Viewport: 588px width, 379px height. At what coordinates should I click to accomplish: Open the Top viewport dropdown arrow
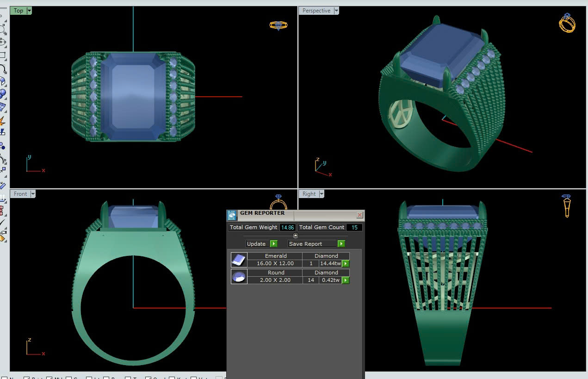coord(29,11)
